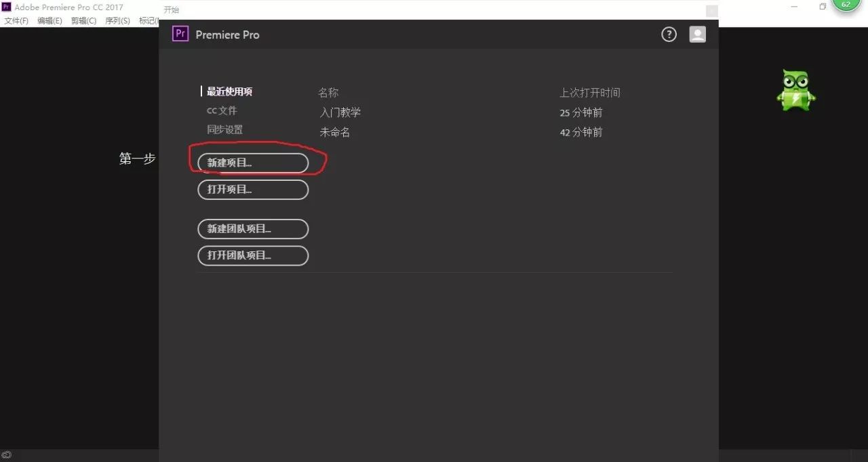The image size is (868, 462).
Task: Click the 42 分钟前 timestamp entry
Action: [x=581, y=132]
